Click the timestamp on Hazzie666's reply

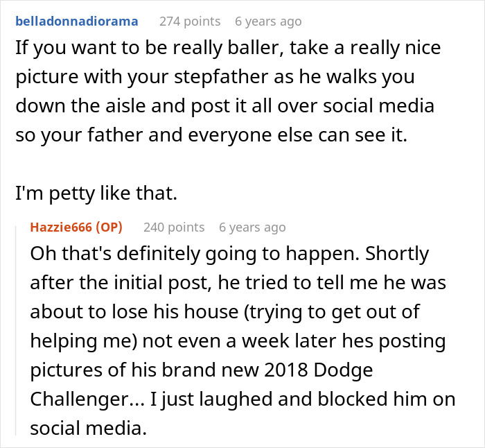pyautogui.click(x=252, y=227)
